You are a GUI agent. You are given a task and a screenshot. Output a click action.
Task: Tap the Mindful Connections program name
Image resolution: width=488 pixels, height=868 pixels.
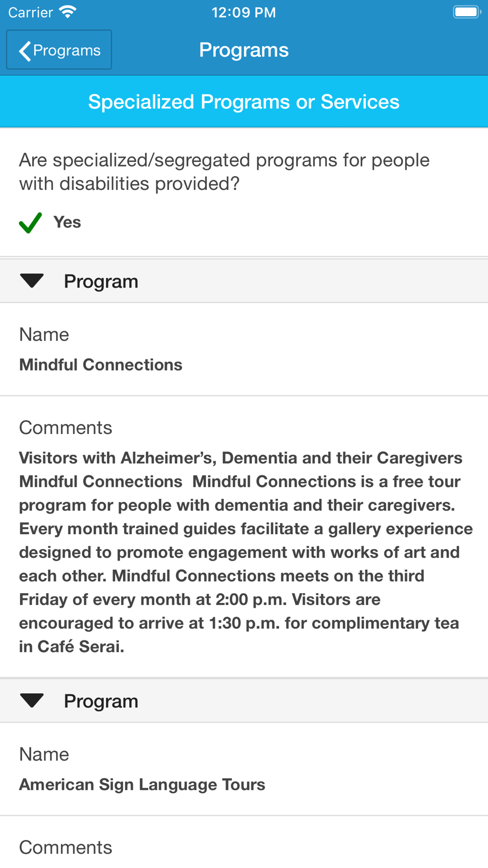point(101,365)
